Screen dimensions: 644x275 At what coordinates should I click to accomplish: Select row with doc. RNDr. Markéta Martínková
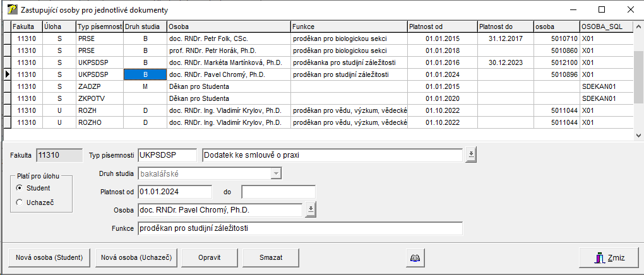(x=228, y=62)
